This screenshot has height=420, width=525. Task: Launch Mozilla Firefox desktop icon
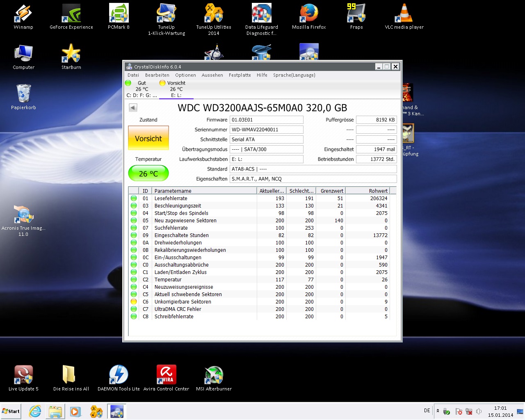pyautogui.click(x=309, y=16)
